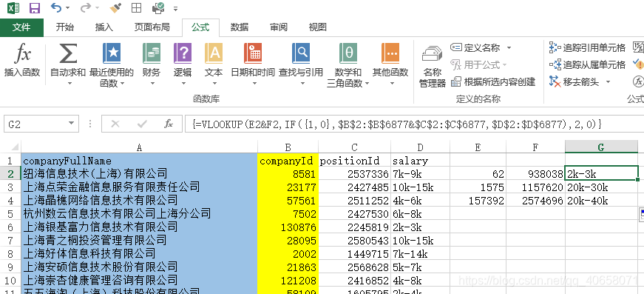Expand Define Name dropdown arrow
The image size is (644, 294).
tap(509, 47)
